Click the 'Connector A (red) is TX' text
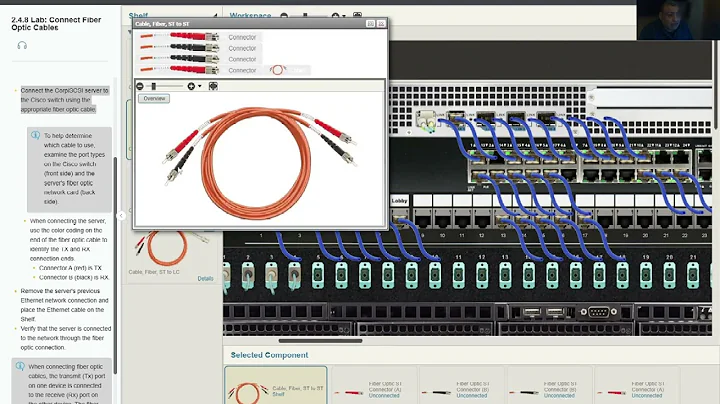This screenshot has height=404, width=720. (70, 268)
